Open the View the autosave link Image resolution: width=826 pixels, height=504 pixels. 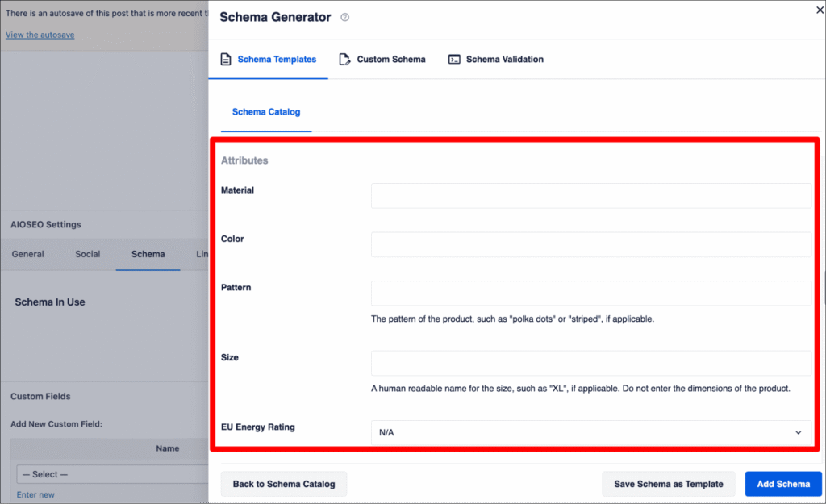(40, 35)
